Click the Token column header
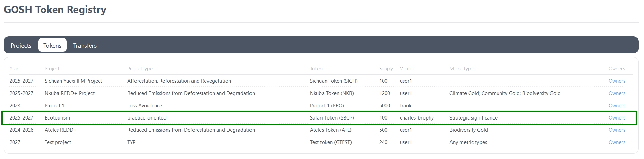The image size is (644, 159). coord(316,69)
